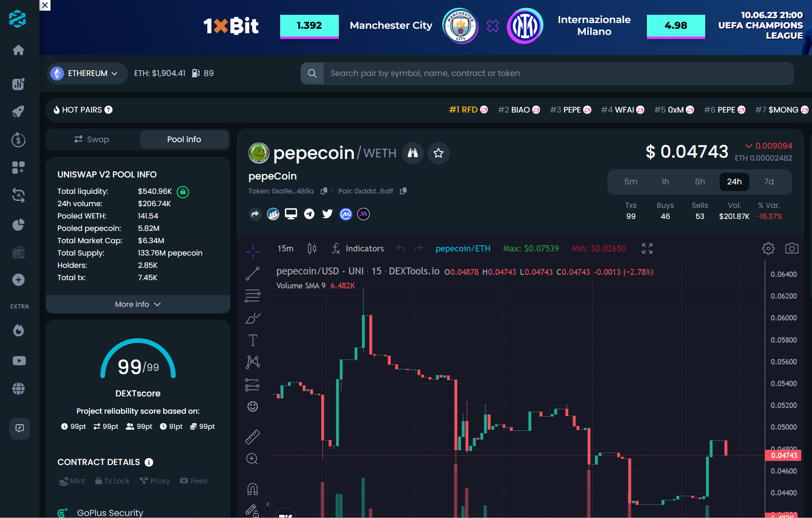
Task: Open the swap arrows icon in sidebar
Action: [x=18, y=195]
